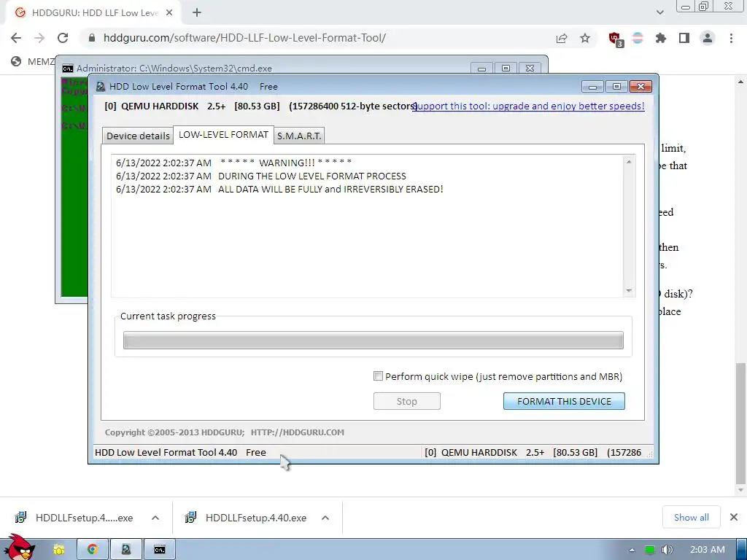This screenshot has height=560, width=747.
Task: Maximize the cmd.exe window
Action: tap(506, 69)
